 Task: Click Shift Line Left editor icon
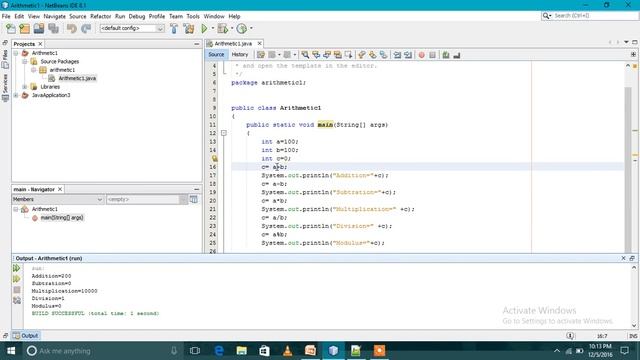(x=397, y=55)
